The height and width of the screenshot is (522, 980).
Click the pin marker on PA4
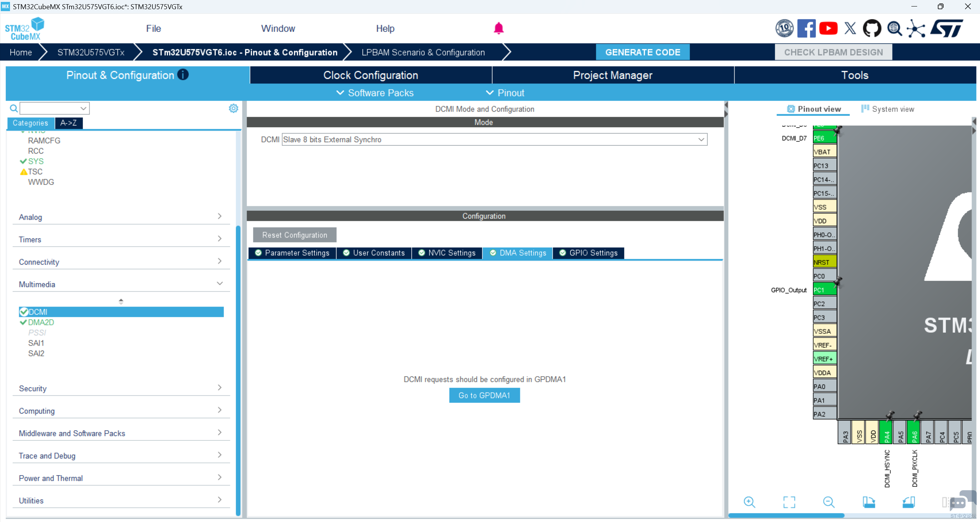890,415
